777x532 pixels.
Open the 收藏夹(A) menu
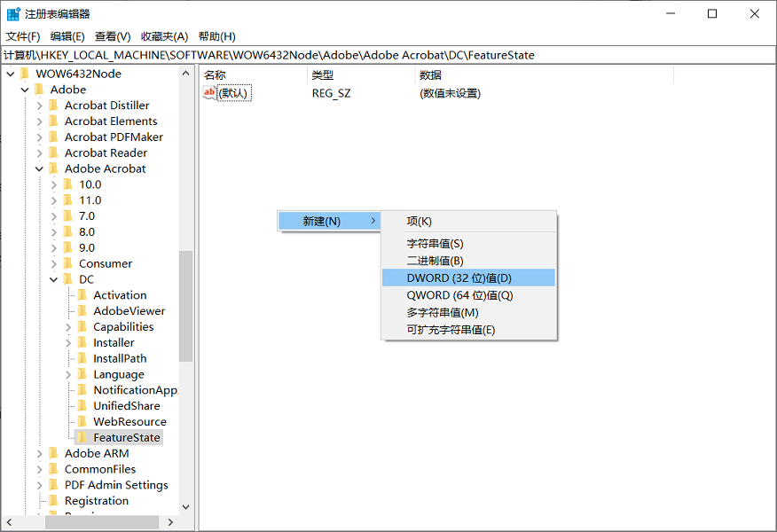pos(164,36)
